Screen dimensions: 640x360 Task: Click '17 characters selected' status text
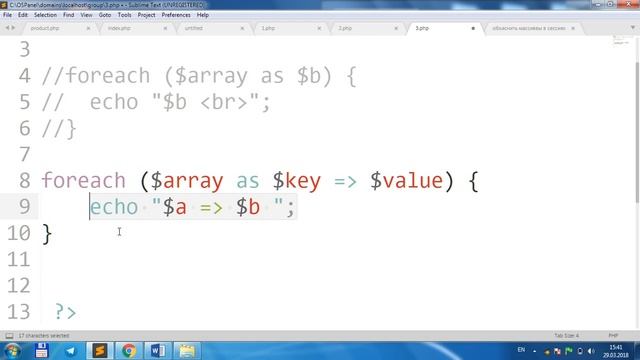click(44, 336)
